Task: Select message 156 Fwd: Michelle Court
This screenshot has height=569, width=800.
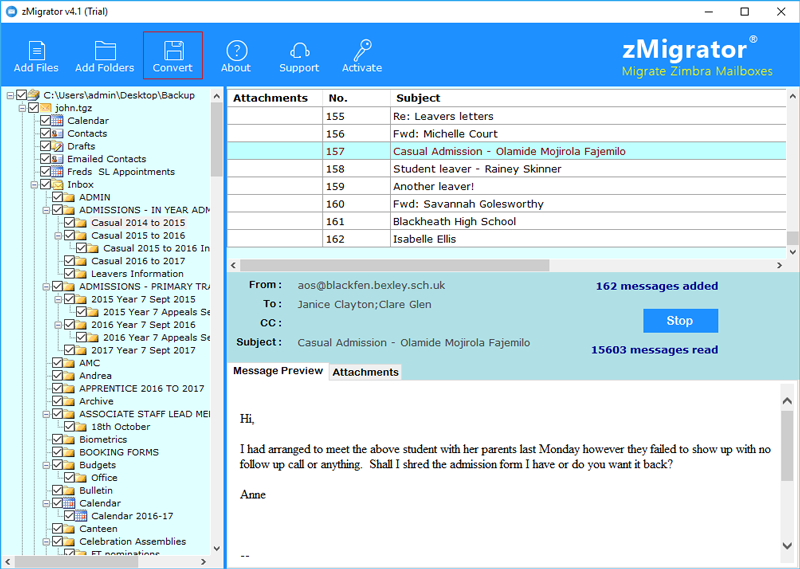Action: pos(507,134)
